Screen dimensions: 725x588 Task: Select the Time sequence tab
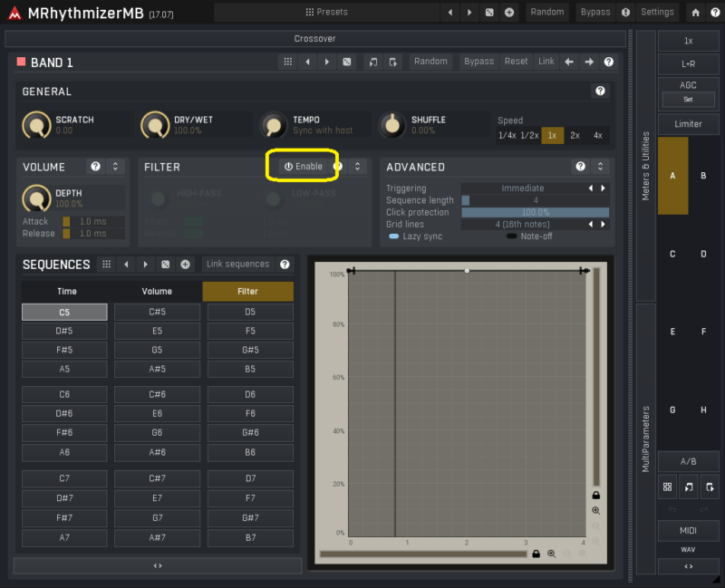pos(66,292)
